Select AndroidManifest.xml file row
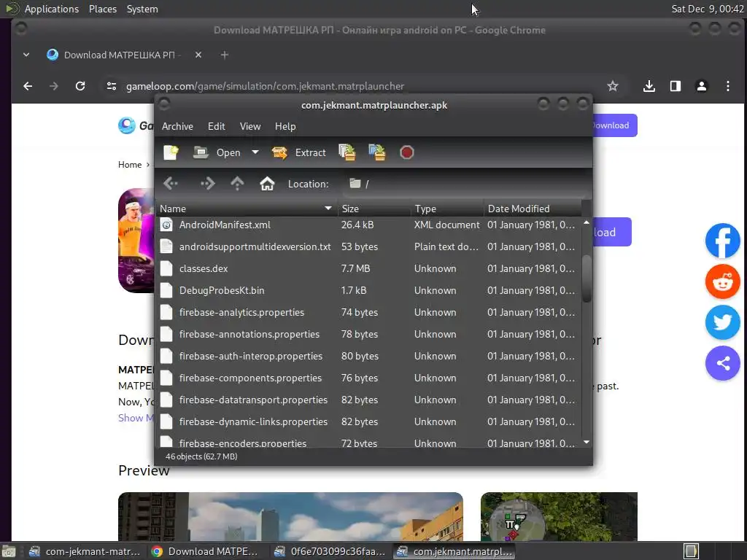Screen dimensions: 747x560 click(368, 225)
